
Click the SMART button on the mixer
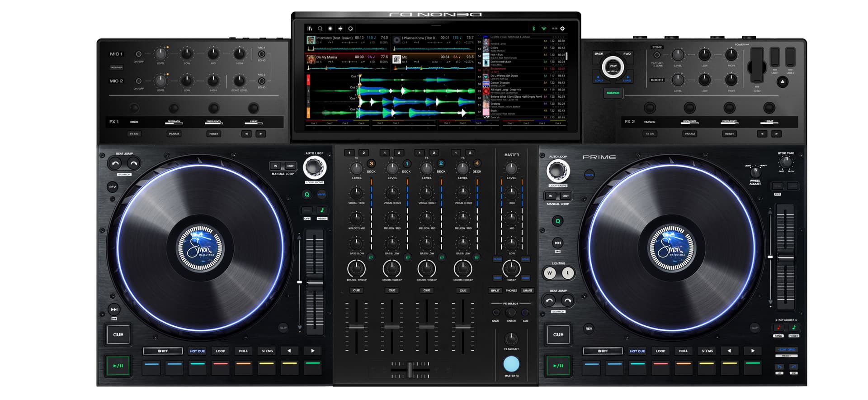(x=528, y=290)
